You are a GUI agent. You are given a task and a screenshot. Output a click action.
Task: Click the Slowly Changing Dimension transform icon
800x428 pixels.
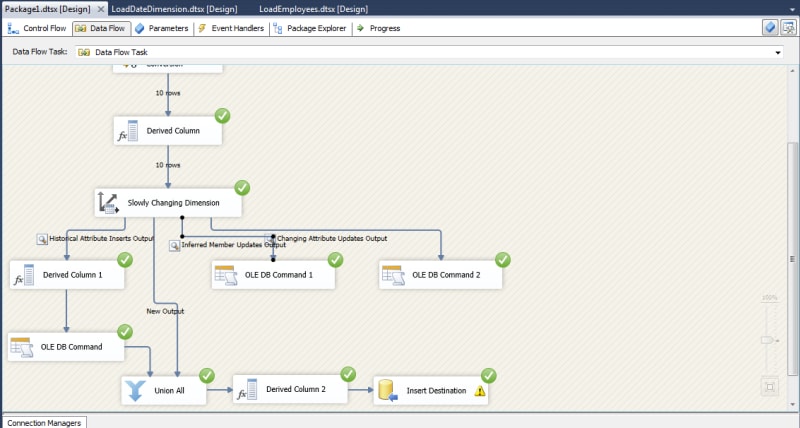coord(108,203)
